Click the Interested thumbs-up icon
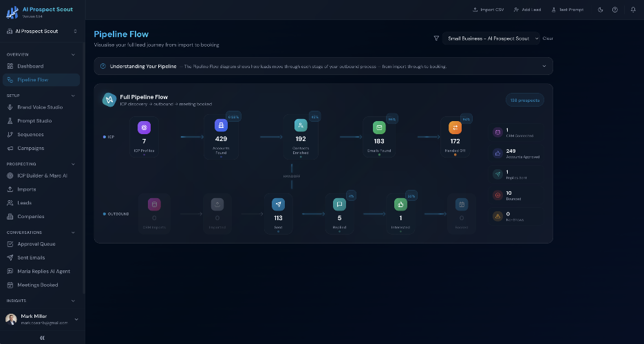Screen dimensions: 644x344 [x=400, y=204]
